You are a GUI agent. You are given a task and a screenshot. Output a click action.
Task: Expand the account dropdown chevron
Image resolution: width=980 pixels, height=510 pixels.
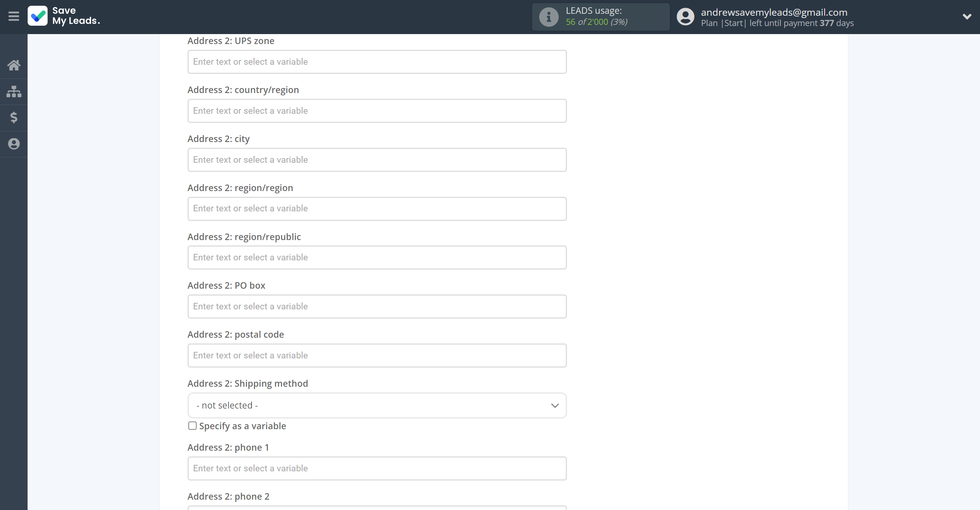[x=967, y=17]
